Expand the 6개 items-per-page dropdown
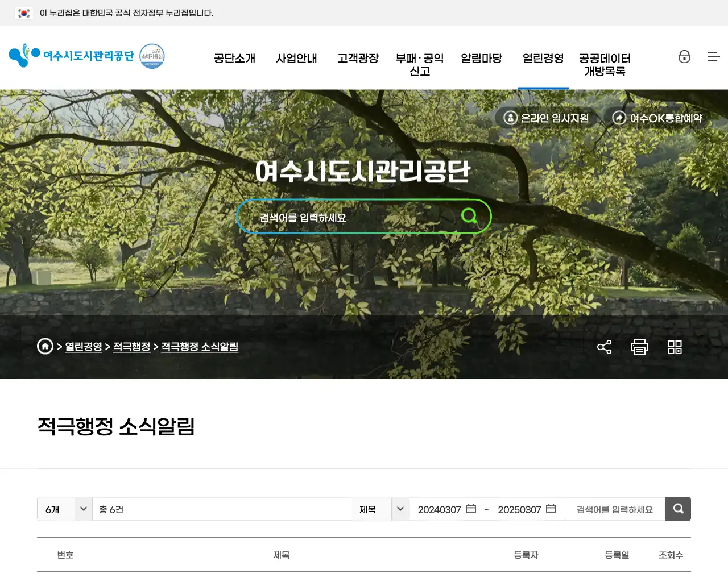The image size is (728, 582). click(65, 509)
